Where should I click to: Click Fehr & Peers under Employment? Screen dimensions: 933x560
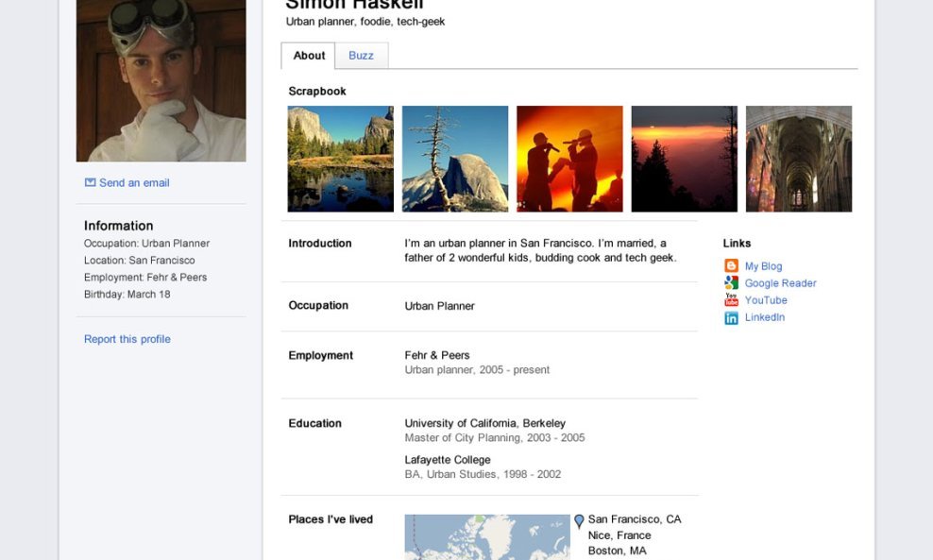pos(437,355)
